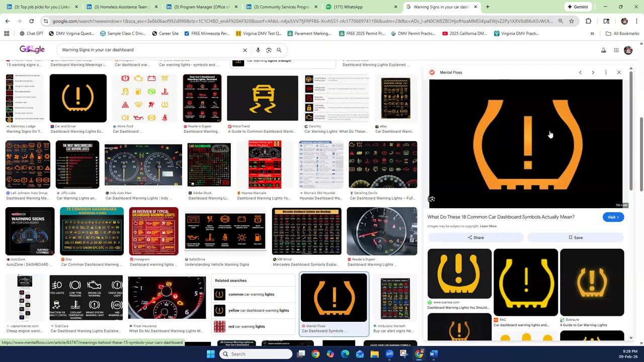Save the previewed image
Image resolution: width=644 pixels, height=362 pixels.
click(576, 238)
